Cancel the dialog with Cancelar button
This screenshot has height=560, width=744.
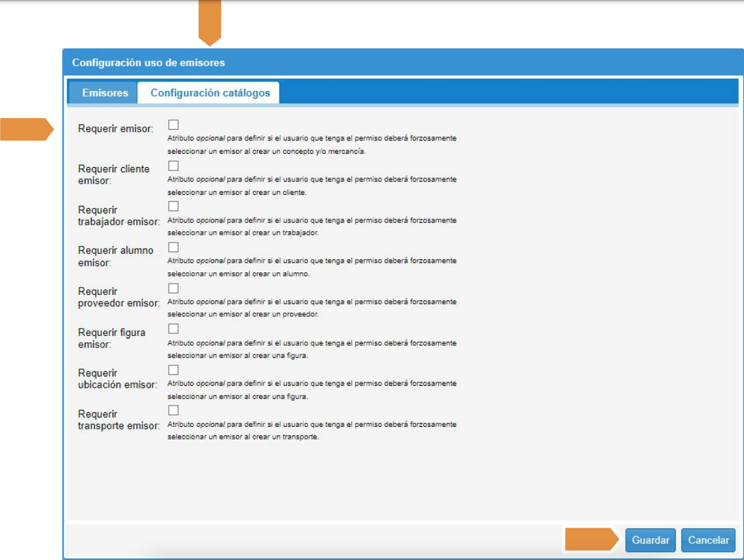coord(708,540)
